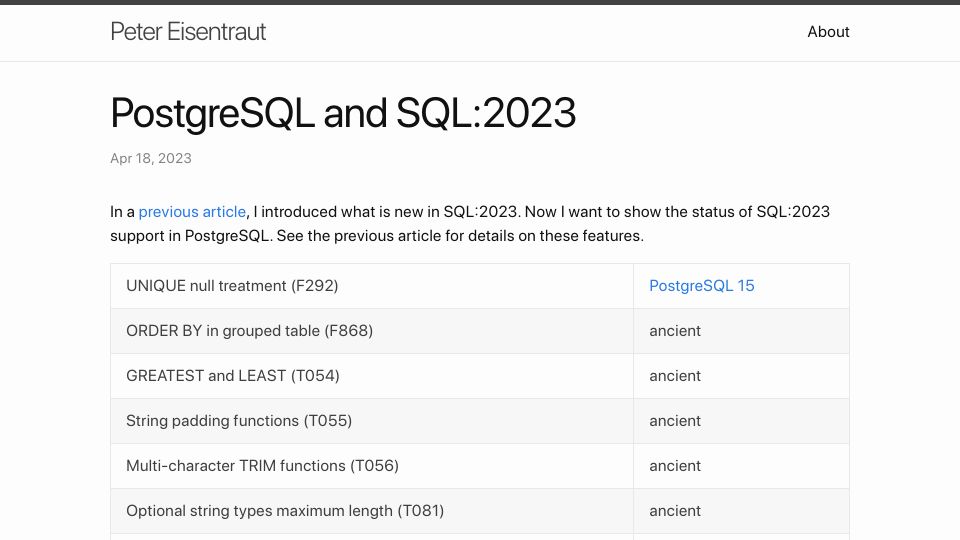The width and height of the screenshot is (960, 540).
Task: Click 'String padding functions (T055)' cell
Action: click(x=372, y=421)
